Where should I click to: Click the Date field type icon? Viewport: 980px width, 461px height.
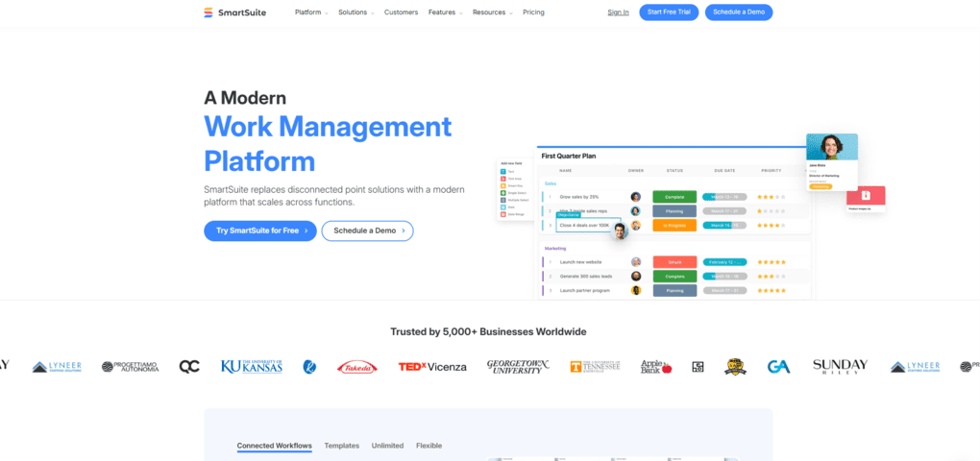tap(503, 207)
